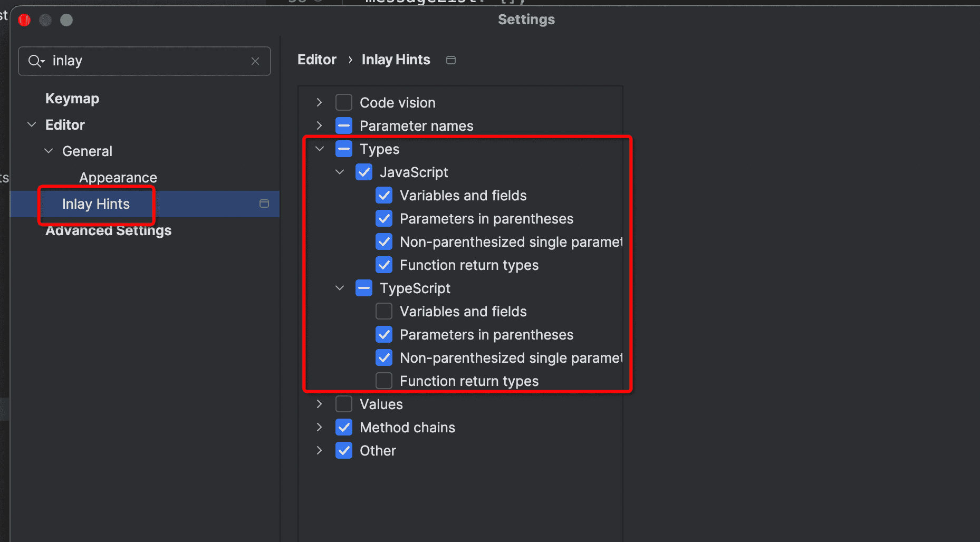Toggle the Values checkbox

[x=344, y=404]
